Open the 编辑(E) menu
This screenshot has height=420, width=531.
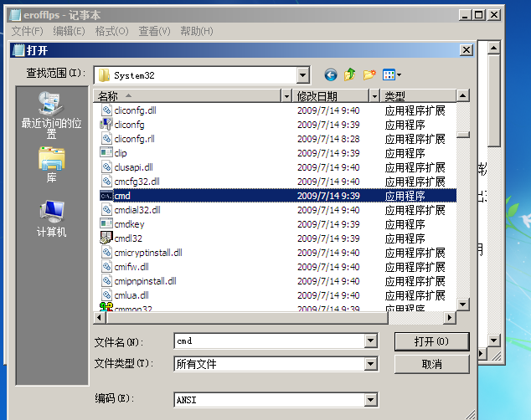pos(69,31)
